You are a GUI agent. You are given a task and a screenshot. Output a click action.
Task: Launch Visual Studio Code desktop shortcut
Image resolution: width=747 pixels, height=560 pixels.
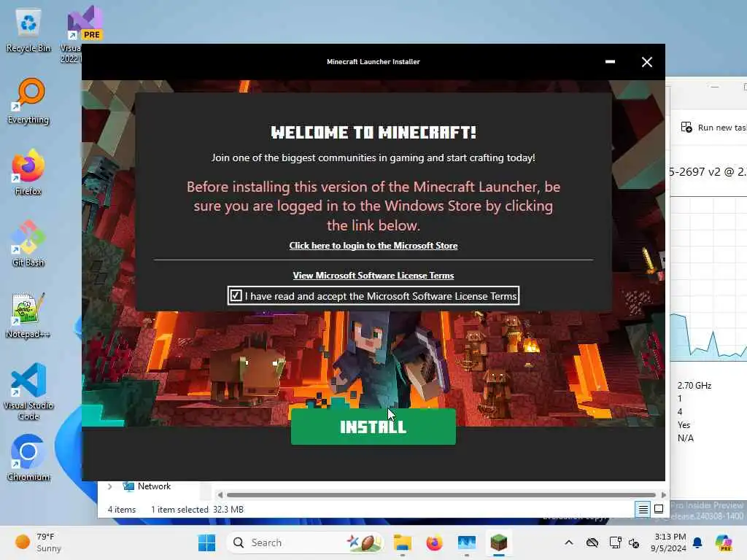click(28, 392)
